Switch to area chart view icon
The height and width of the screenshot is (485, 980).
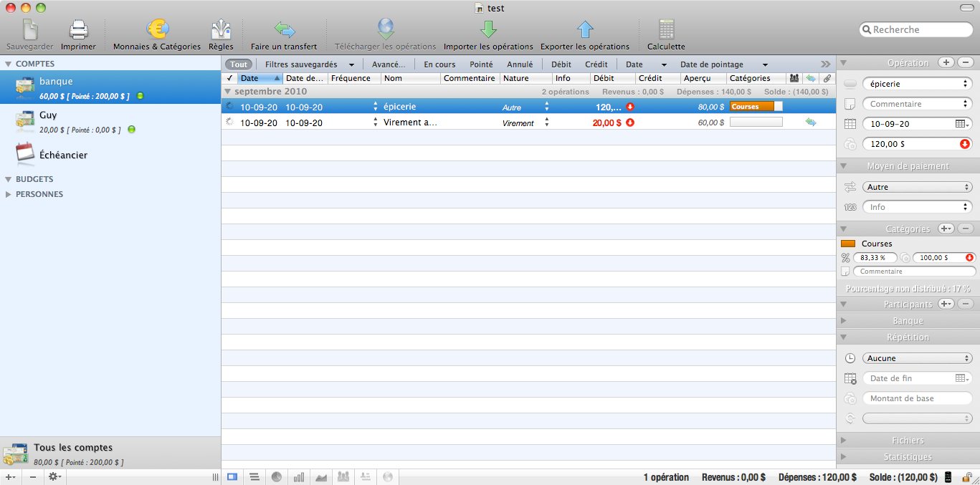coord(321,477)
